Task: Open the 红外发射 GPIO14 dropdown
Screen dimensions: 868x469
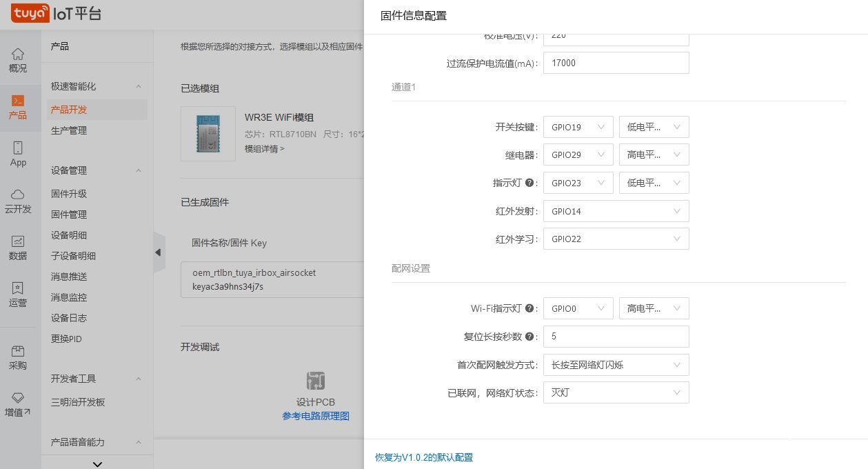Action: click(x=616, y=211)
